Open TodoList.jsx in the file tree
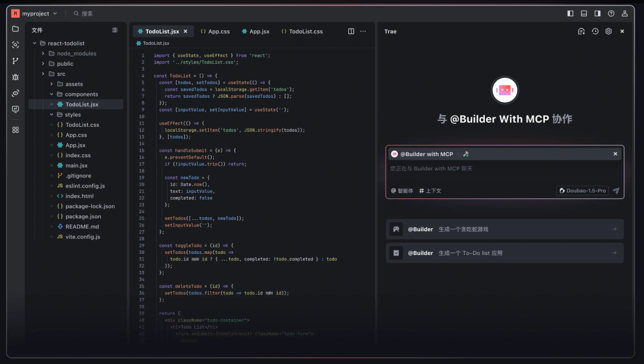 tap(76, 104)
